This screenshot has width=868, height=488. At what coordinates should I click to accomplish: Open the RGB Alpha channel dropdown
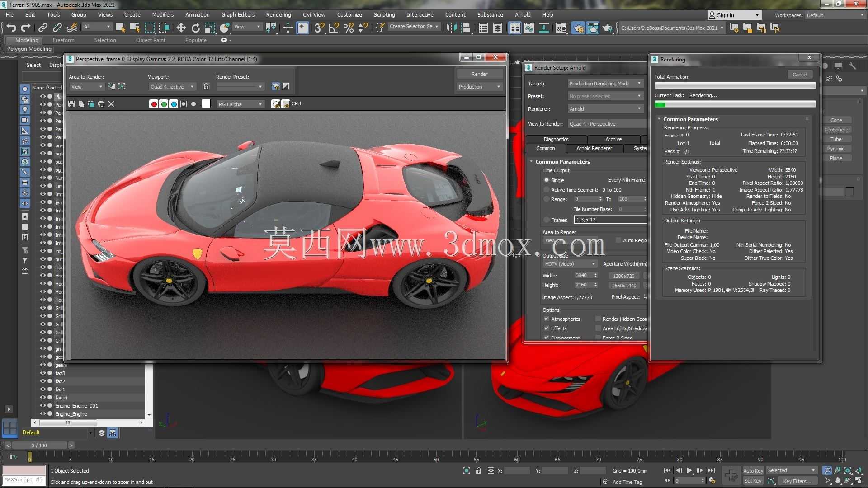(x=241, y=104)
